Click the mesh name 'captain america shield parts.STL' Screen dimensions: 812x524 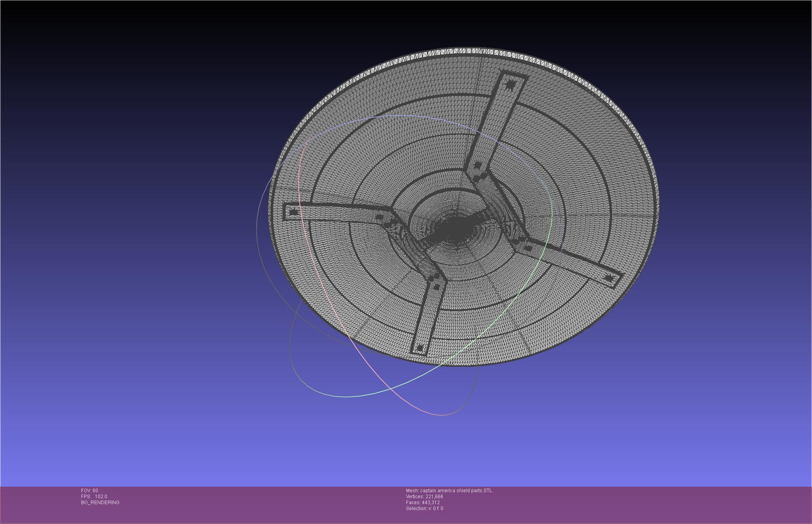456,491
